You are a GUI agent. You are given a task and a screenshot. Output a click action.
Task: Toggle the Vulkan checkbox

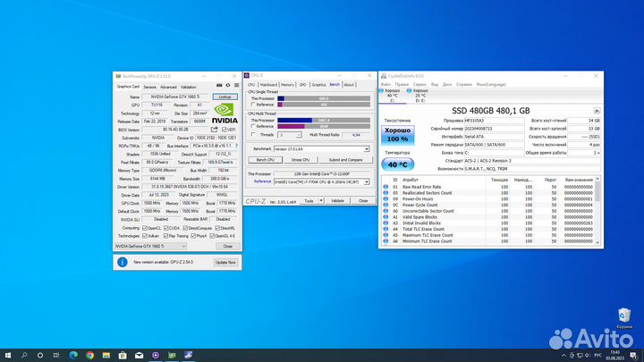[145, 236]
